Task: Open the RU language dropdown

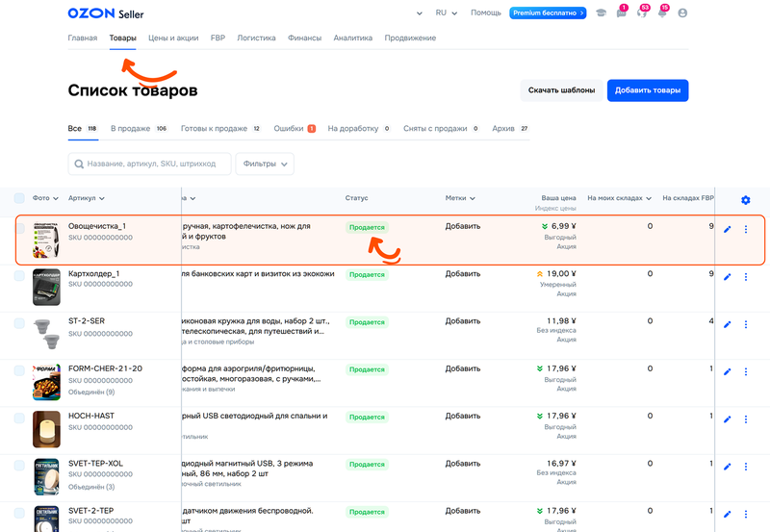Action: point(447,13)
